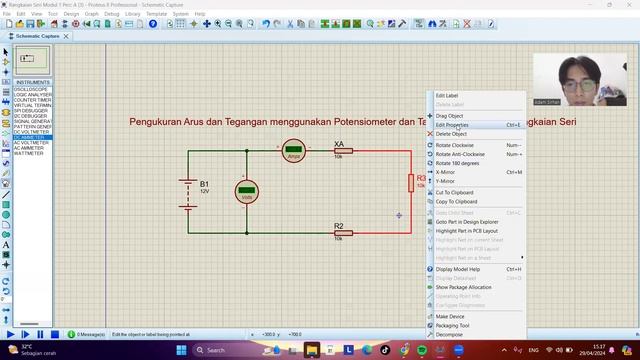Open the Design menu
Viewport: 640px width, 360px height.
pyautogui.click(x=71, y=14)
